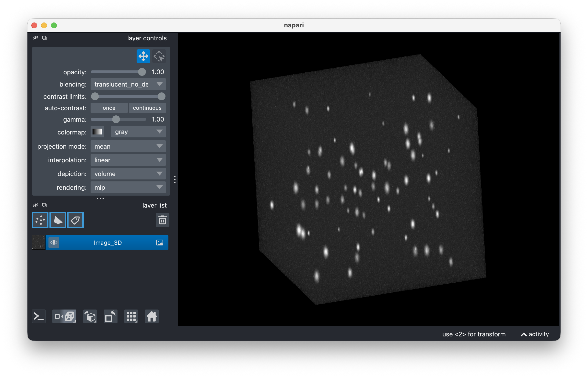The width and height of the screenshot is (588, 377).
Task: Open the blending dropdown
Action: pyautogui.click(x=128, y=84)
